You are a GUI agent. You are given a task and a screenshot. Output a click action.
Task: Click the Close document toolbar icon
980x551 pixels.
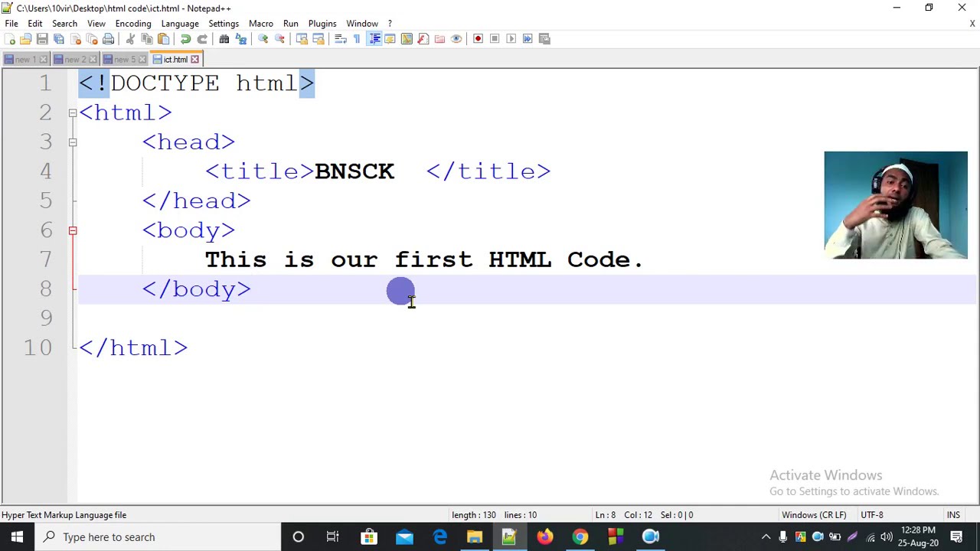tap(76, 39)
